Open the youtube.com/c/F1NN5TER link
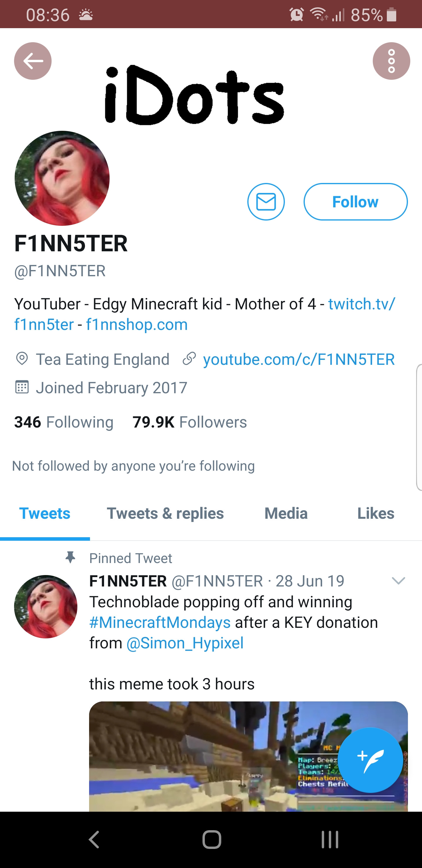The image size is (422, 868). [x=298, y=359]
